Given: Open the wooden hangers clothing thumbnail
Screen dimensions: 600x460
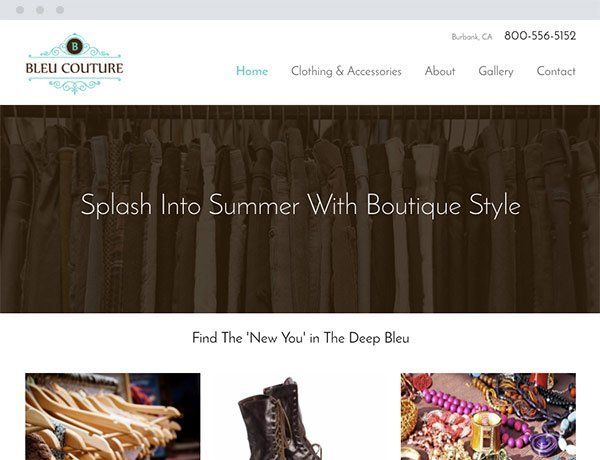Looking at the screenshot, I should pyautogui.click(x=112, y=416).
